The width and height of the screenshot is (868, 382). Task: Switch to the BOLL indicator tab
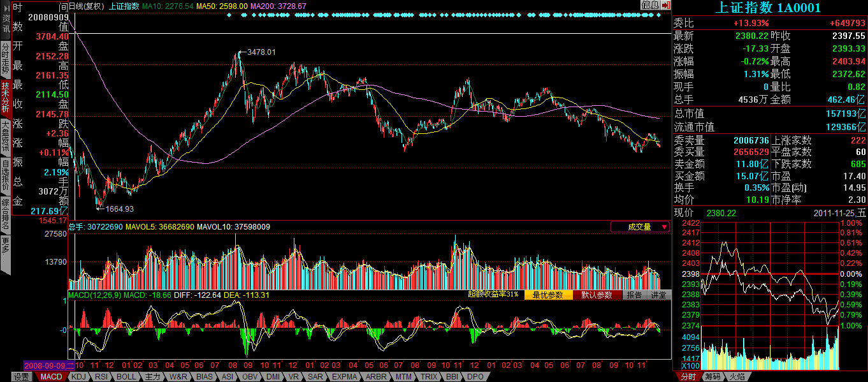coord(126,377)
